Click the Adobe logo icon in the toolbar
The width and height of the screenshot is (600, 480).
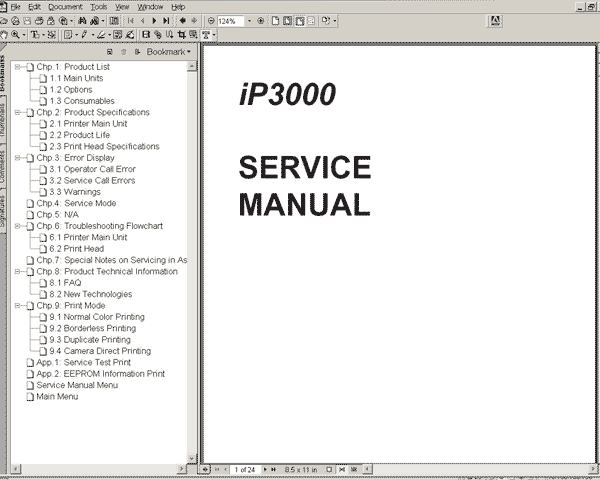click(x=496, y=21)
